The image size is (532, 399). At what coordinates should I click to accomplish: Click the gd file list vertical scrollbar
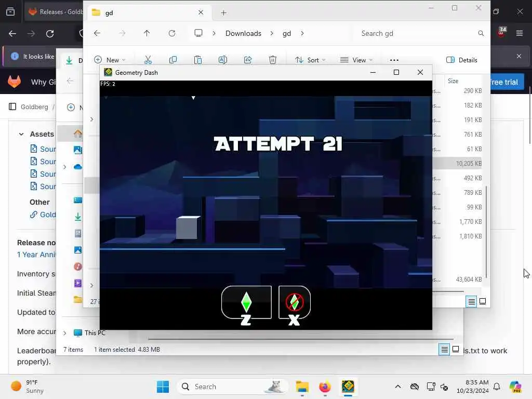click(x=486, y=232)
